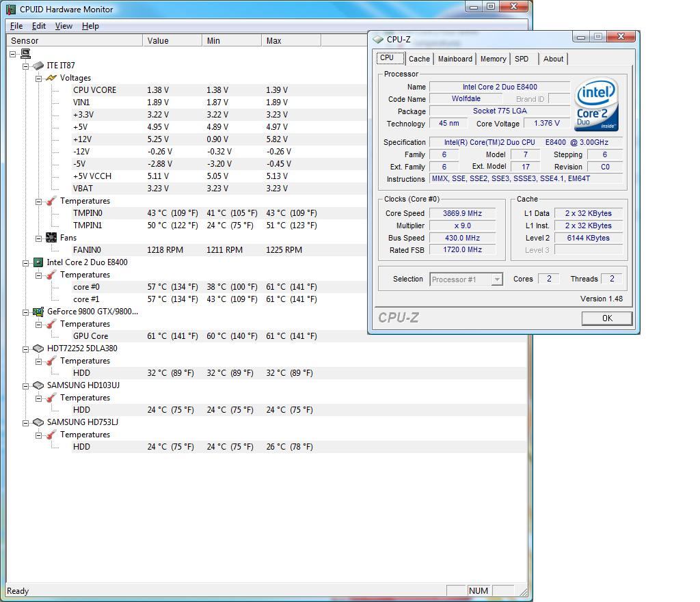Click the Core Speed 3869.9 MHz field
Viewport: 700px width, 602px height.
click(x=462, y=213)
